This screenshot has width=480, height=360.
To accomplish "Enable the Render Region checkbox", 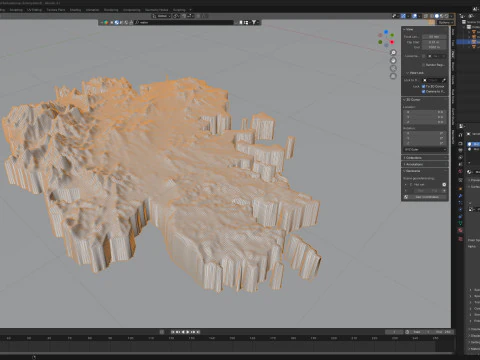I will pos(424,65).
